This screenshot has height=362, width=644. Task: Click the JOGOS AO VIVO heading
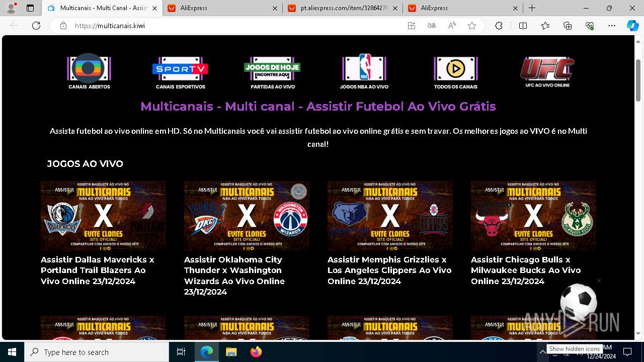point(85,164)
